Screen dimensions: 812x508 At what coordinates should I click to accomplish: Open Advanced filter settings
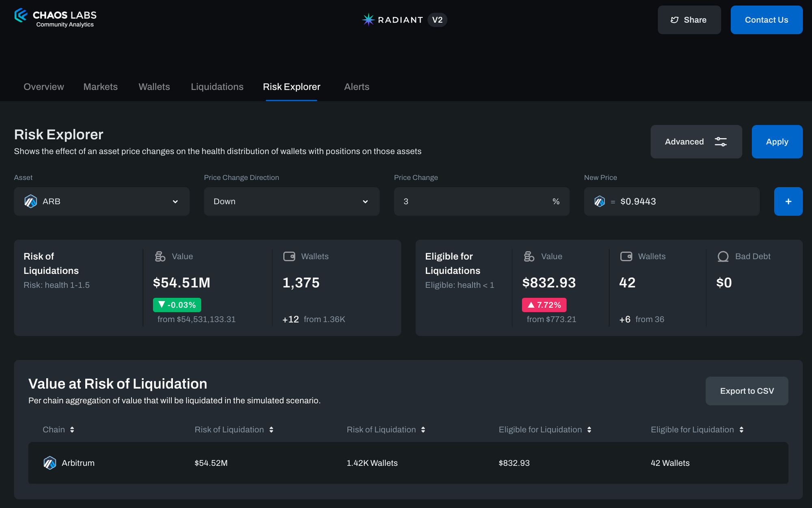[696, 142]
